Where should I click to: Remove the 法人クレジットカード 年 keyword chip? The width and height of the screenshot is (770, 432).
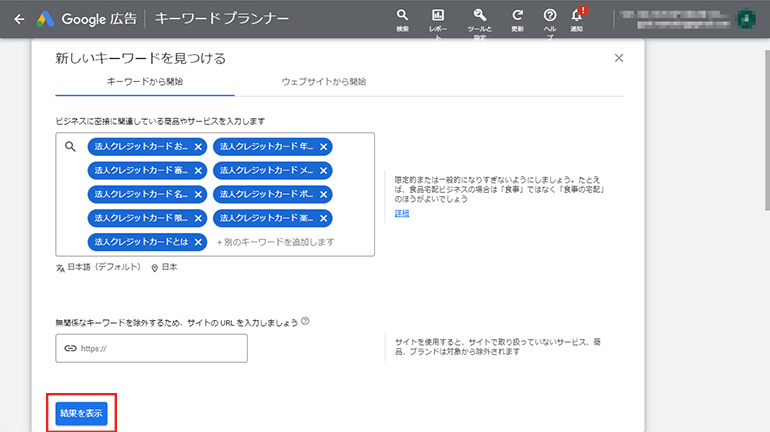click(323, 147)
